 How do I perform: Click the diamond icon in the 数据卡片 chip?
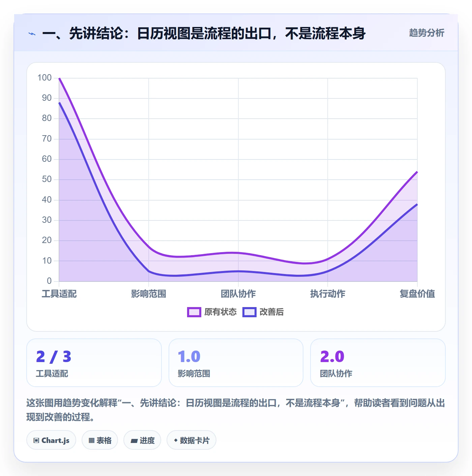point(176,440)
